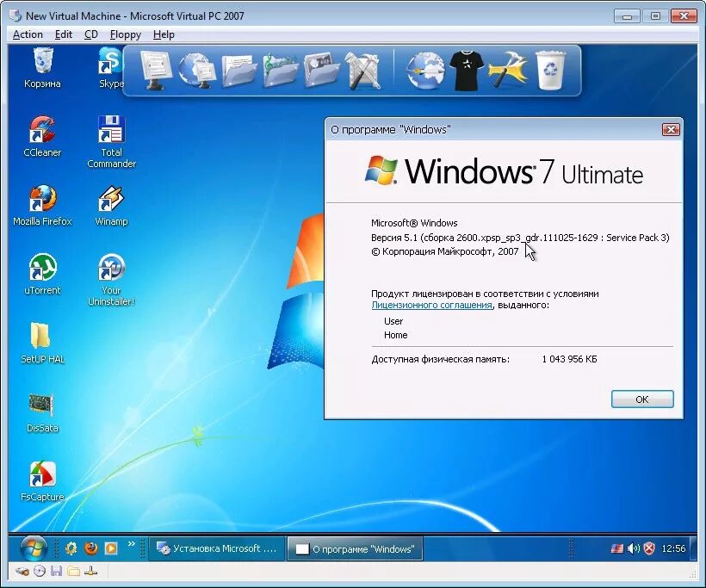Click the memory value 1 043 956 КБ
The width and height of the screenshot is (706, 588).
(x=570, y=359)
